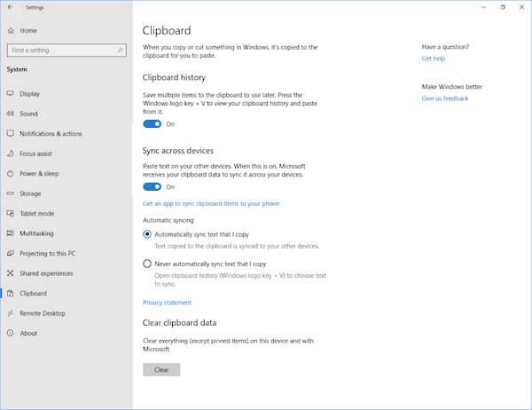The height and width of the screenshot is (410, 532).
Task: Go to the Multitasking page
Action: (36, 233)
